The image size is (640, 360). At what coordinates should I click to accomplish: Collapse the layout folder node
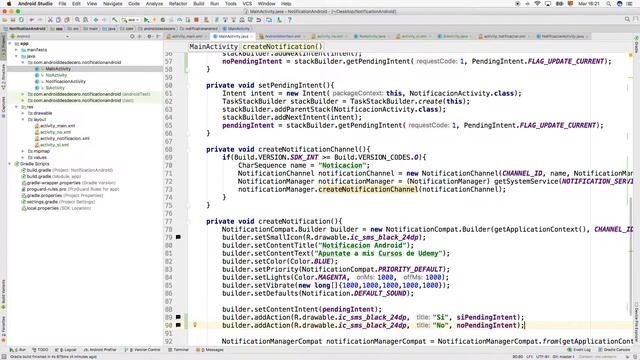click(x=23, y=119)
